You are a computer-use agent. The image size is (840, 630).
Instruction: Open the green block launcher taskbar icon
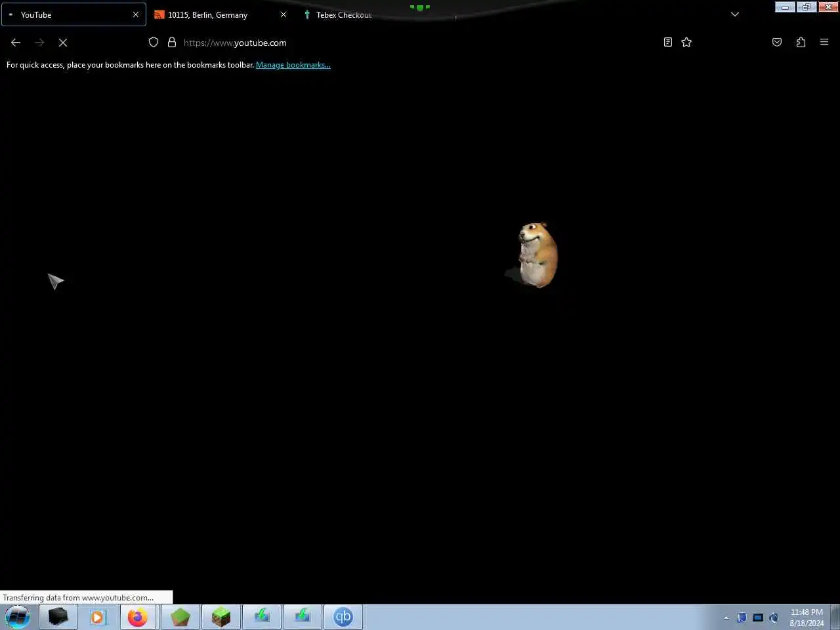(x=180, y=617)
